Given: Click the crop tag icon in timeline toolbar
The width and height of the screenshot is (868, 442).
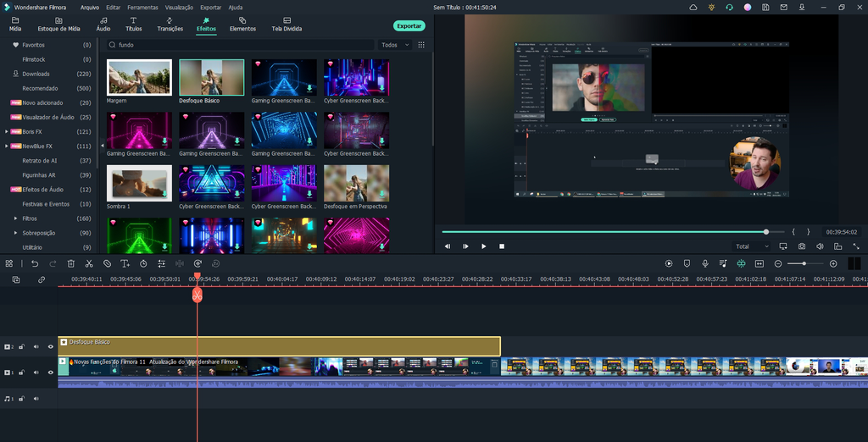Looking at the screenshot, I should click(108, 264).
